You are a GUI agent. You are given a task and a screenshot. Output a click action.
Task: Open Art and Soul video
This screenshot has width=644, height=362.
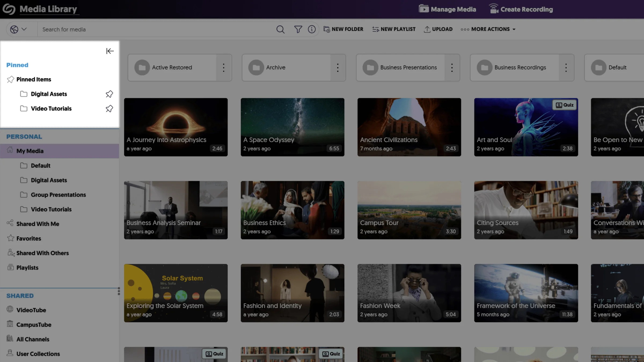coord(526,127)
